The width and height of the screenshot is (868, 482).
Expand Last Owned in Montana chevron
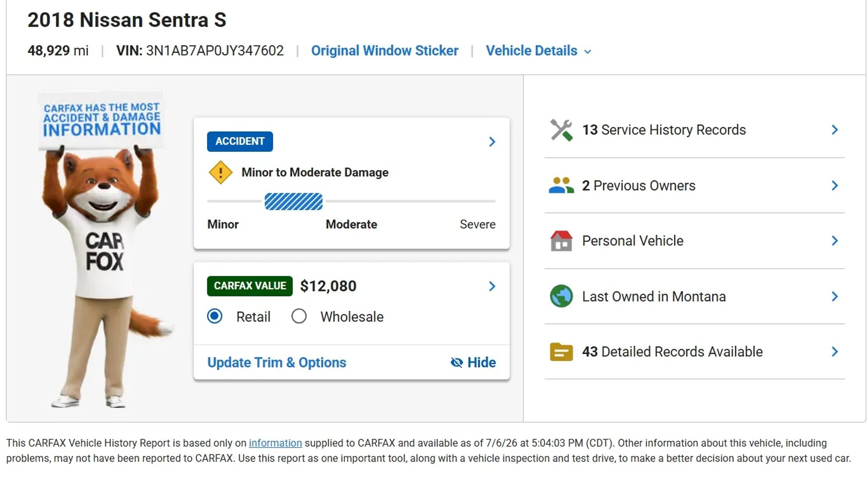point(835,296)
